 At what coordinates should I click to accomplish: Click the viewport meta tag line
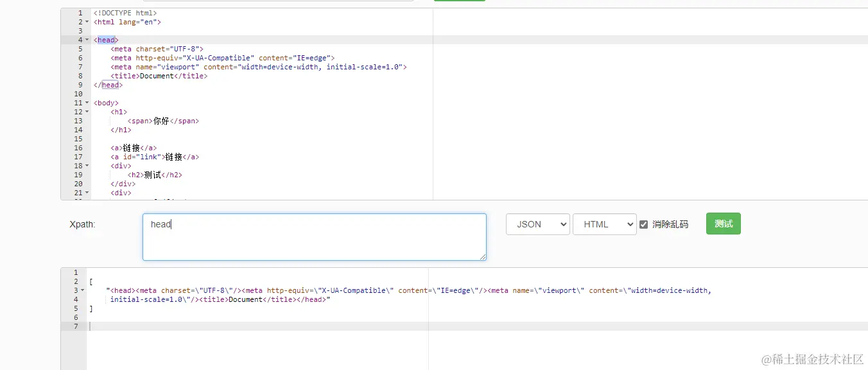click(259, 67)
